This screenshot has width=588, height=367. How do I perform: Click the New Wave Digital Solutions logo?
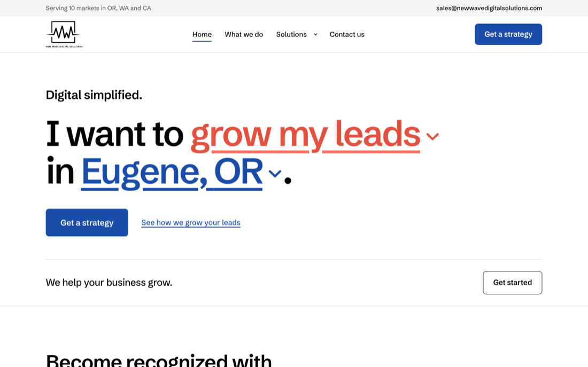[x=64, y=34]
